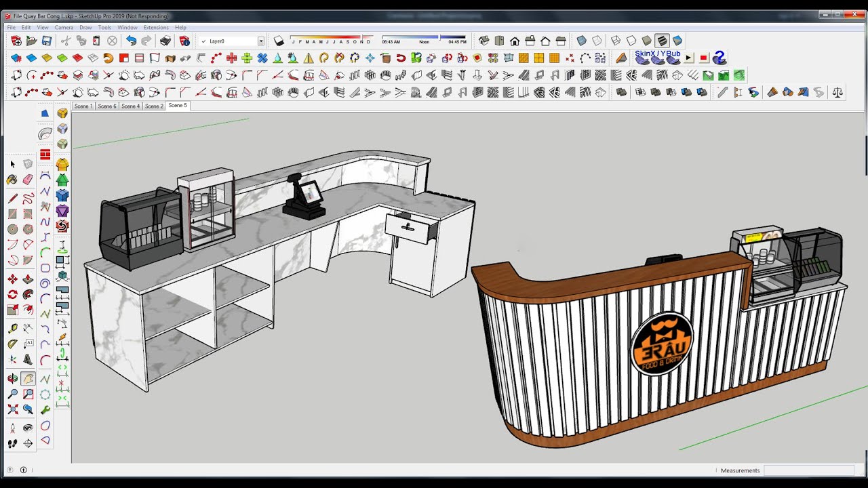Screen dimensions: 868x488
Task: Click the SkinX/YBub red stop button
Action: (x=704, y=58)
